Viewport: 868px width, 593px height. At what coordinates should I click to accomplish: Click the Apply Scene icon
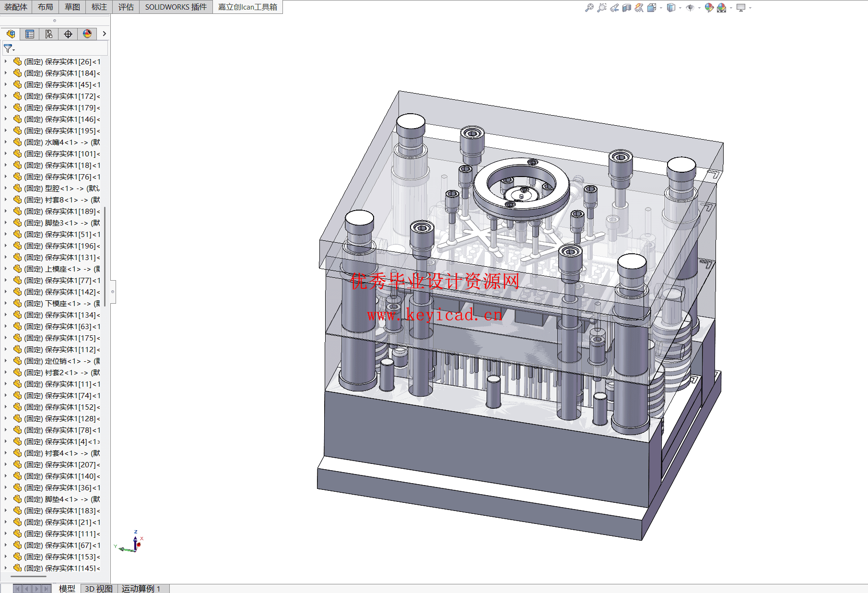click(722, 8)
